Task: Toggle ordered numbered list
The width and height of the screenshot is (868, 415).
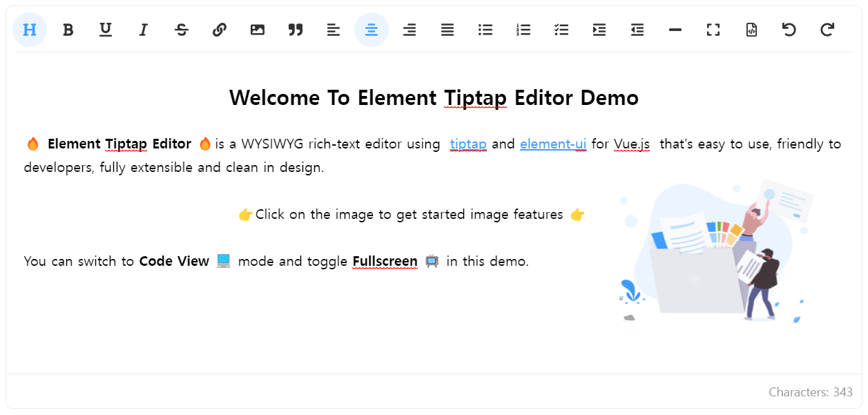Action: (523, 30)
